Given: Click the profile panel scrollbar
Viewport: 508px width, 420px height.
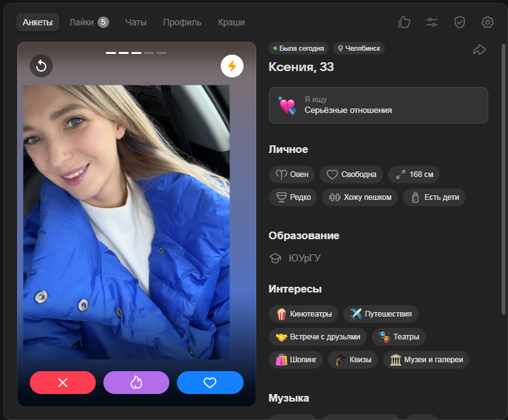Looking at the screenshot, I should pyautogui.click(x=503, y=179).
